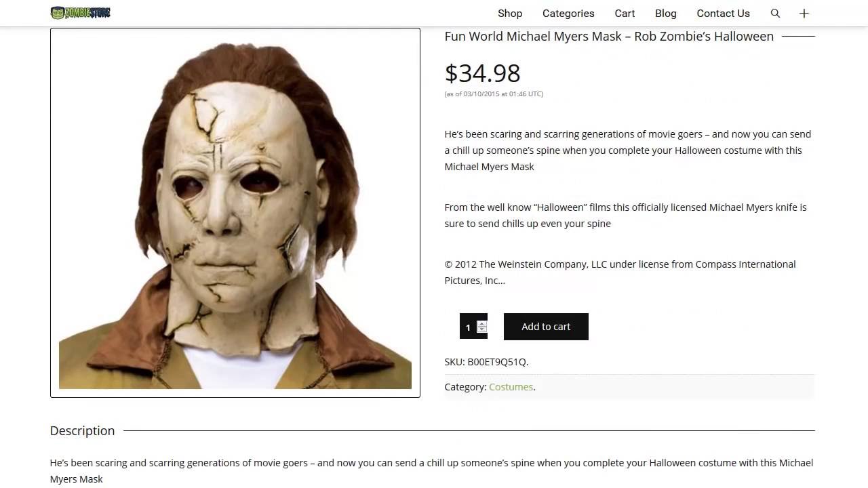The height and width of the screenshot is (488, 868).
Task: Select the product title heading
Action: coord(609,36)
